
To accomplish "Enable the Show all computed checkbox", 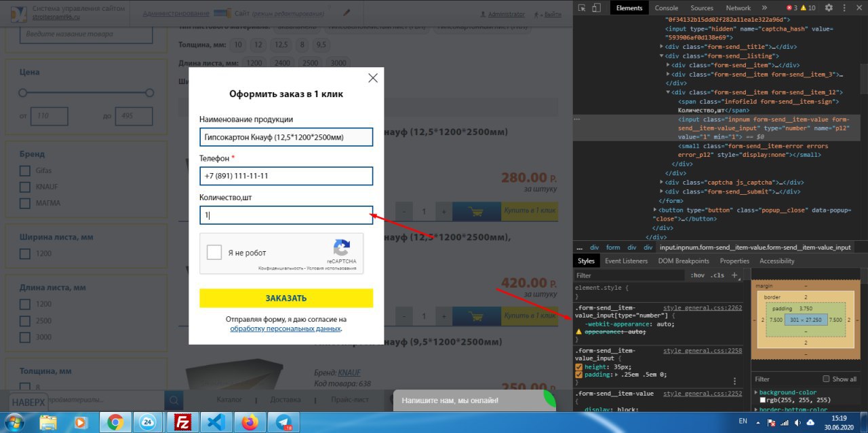I will 826,379.
